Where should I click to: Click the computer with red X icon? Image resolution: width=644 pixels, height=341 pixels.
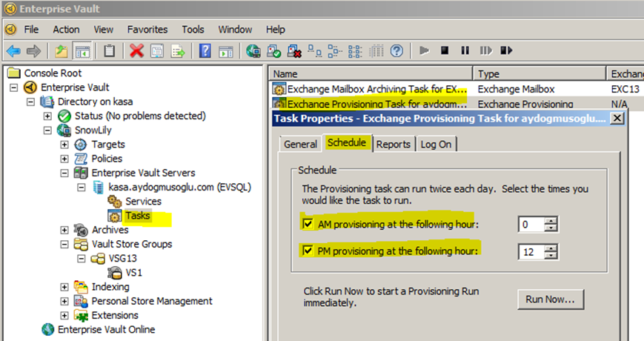pyautogui.click(x=294, y=51)
